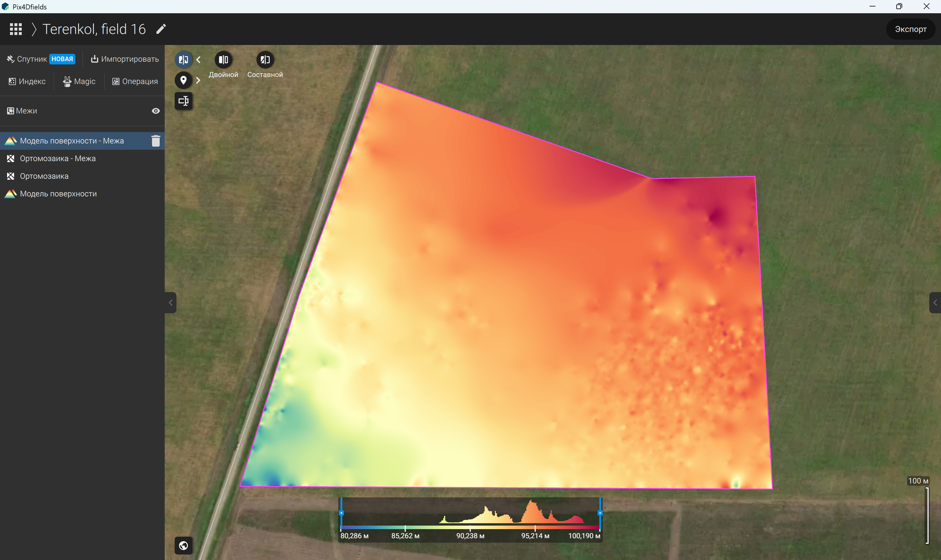Edit project name with pencil icon
The height and width of the screenshot is (560, 941).
coord(161,29)
